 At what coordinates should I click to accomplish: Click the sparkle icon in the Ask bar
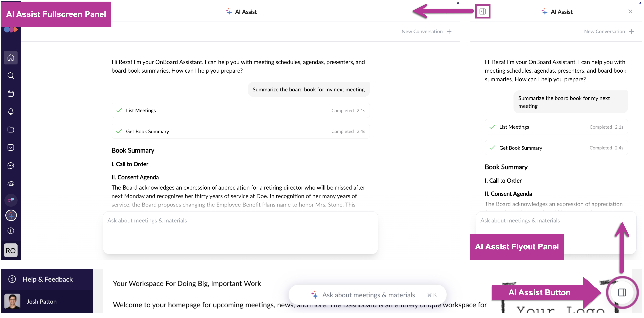tap(315, 295)
